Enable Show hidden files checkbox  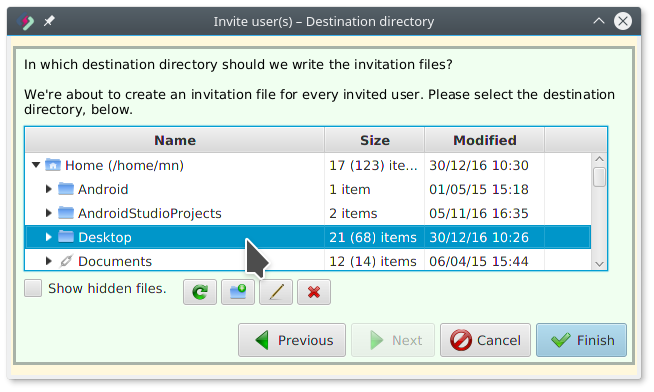(33, 288)
